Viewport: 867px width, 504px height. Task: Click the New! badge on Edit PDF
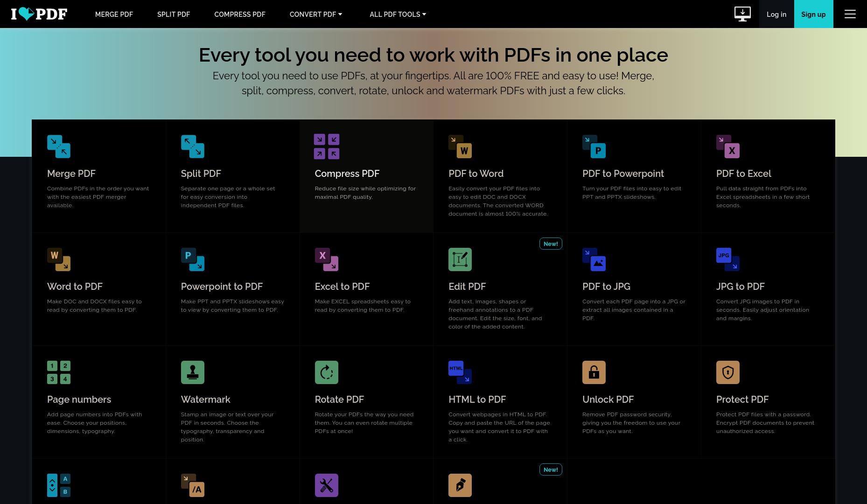(551, 244)
